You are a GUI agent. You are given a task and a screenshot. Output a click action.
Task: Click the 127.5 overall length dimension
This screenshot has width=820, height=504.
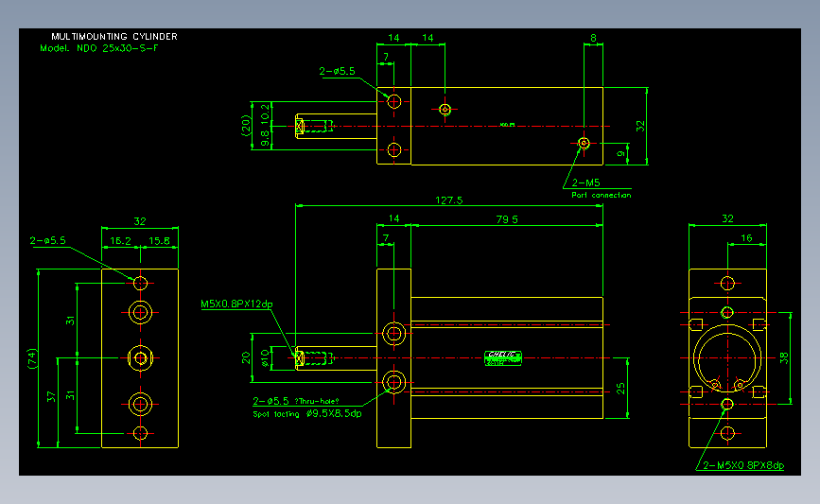[448, 200]
